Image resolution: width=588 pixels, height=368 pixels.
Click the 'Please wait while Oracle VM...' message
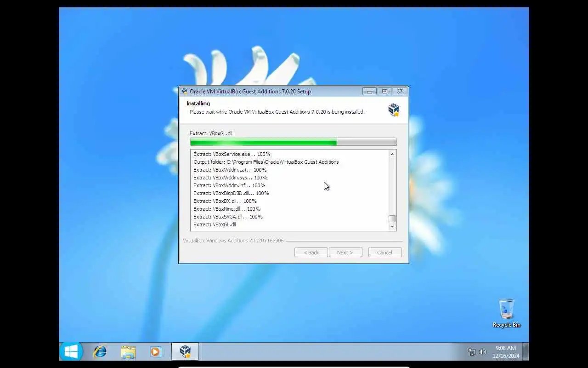pyautogui.click(x=277, y=112)
